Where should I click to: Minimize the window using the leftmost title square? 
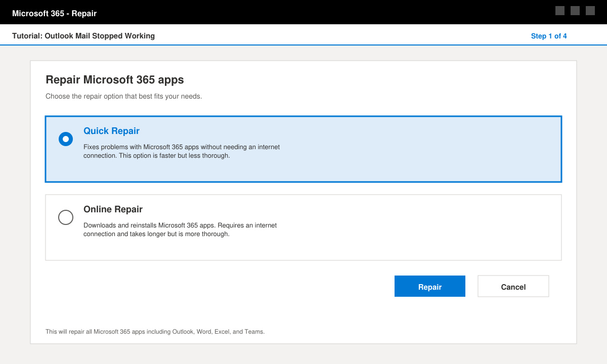560,11
